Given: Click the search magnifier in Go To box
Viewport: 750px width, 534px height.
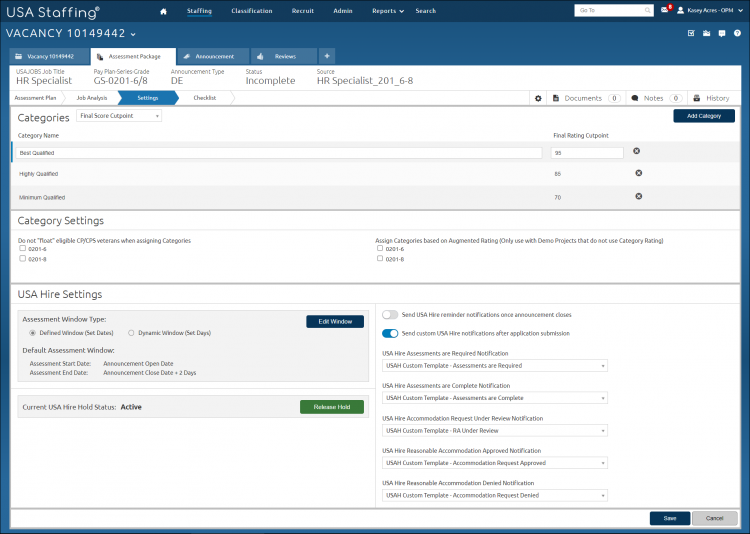Looking at the screenshot, I should 647,11.
